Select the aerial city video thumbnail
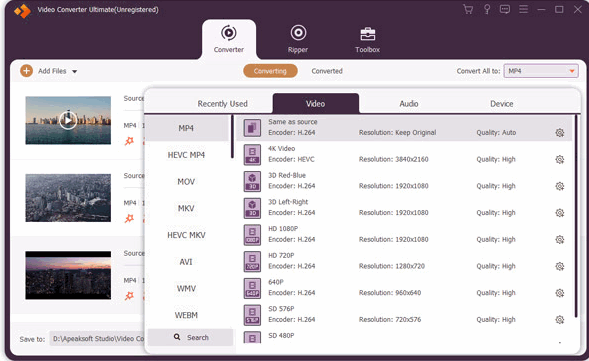Viewport: 589px width, 361px height. 68,198
